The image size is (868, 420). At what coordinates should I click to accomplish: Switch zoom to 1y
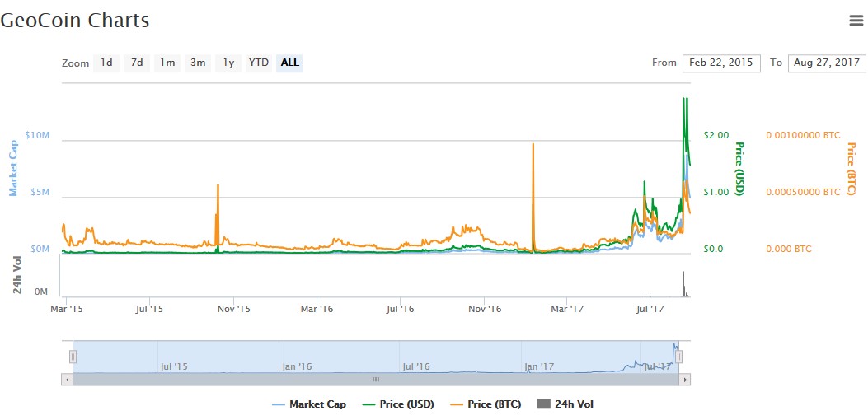pos(228,63)
